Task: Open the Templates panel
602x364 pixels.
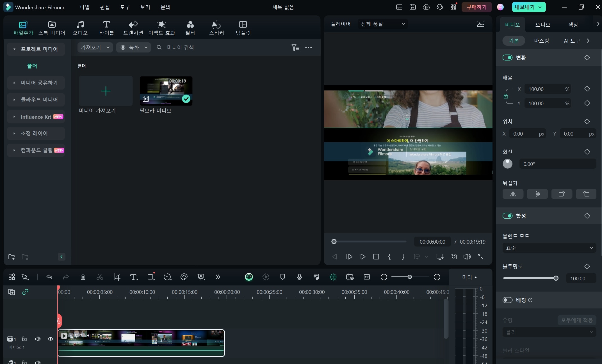Action: click(x=243, y=28)
